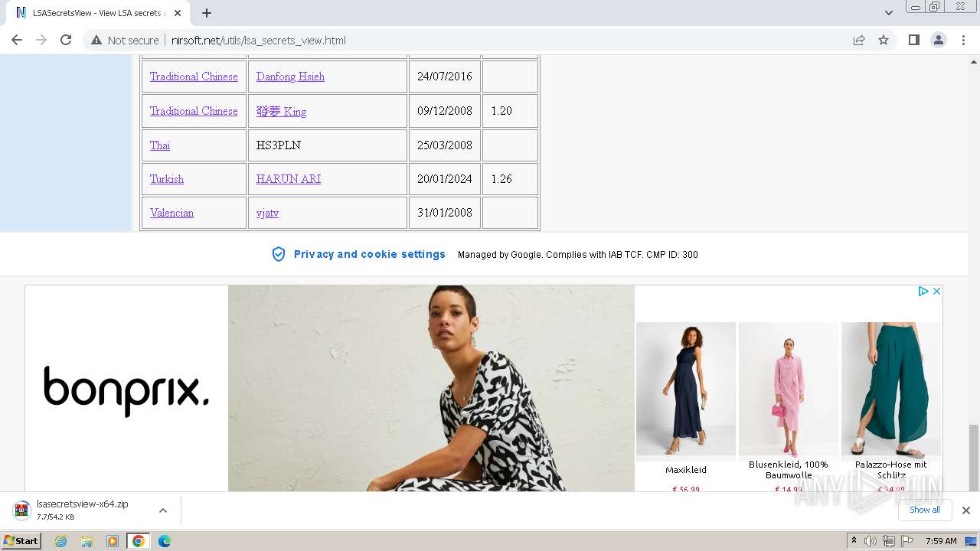
Task: Select the HS3PLN author text
Action: [279, 145]
